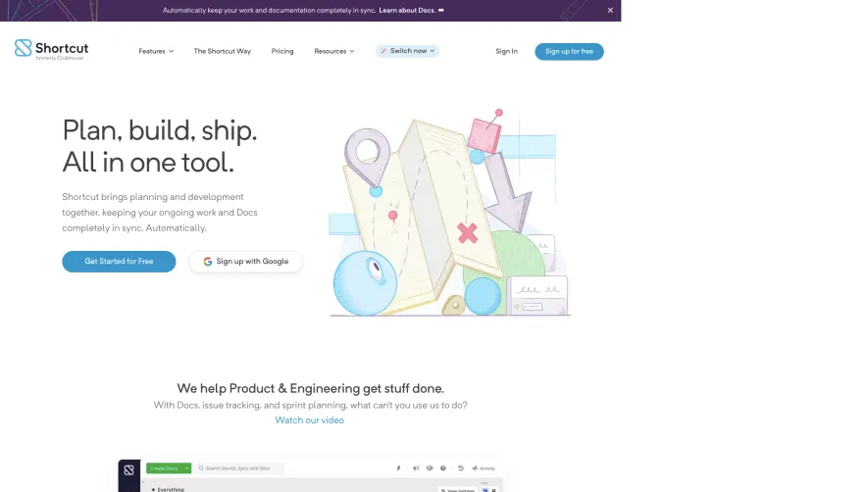The width and height of the screenshot is (868, 492).
Task: Click 'We help Product & Engineering get stuff done.' heading
Action: [310, 388]
